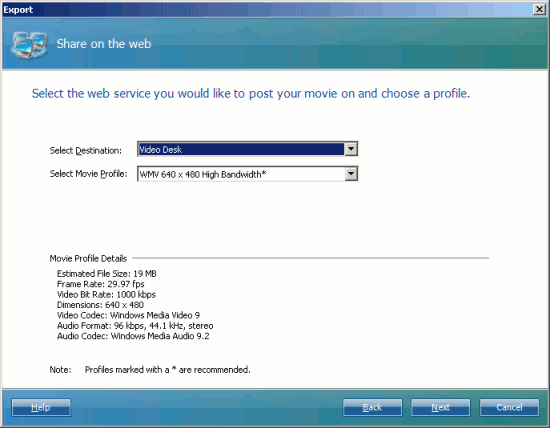Click the Estimated File Size 19 MB line
Screen dimensions: 550x428
107,274
